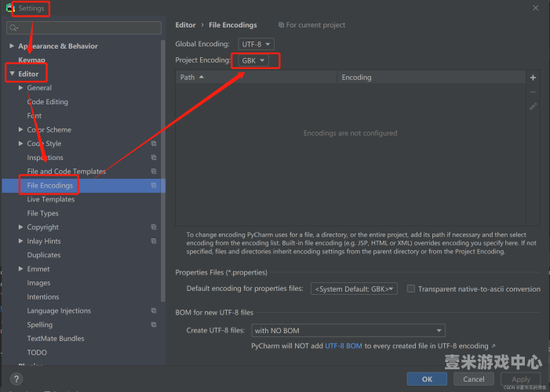The width and height of the screenshot is (550, 392).
Task: Open Language Injections settings page
Action: click(x=59, y=310)
